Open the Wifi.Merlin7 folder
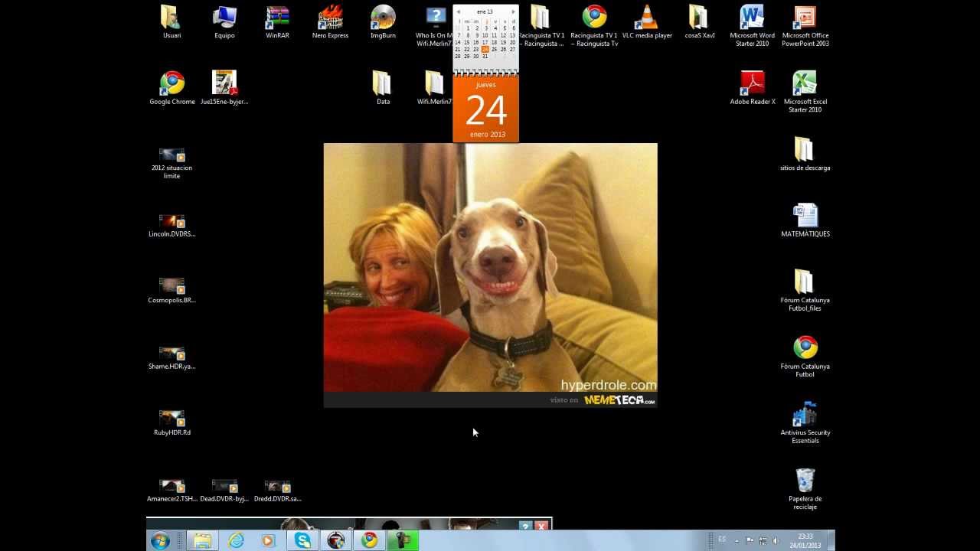Image resolution: width=980 pixels, height=551 pixels. (434, 88)
